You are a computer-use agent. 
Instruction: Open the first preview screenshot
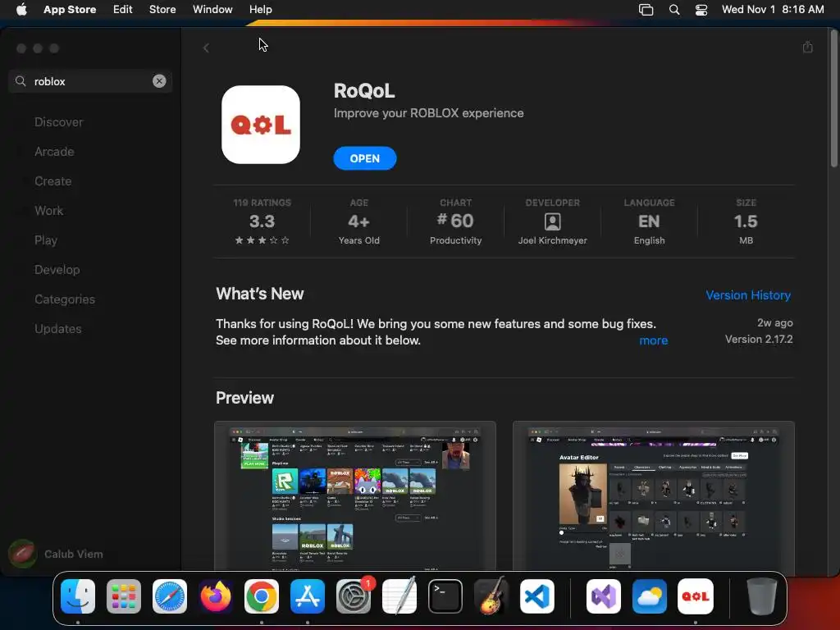[355, 495]
